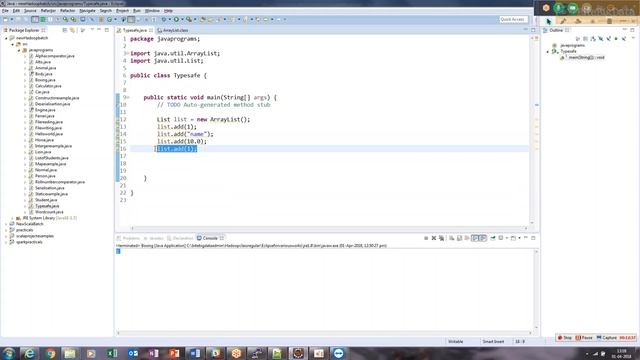Click the editor horizontal scrollbar
640x360 pixels.
point(329,228)
